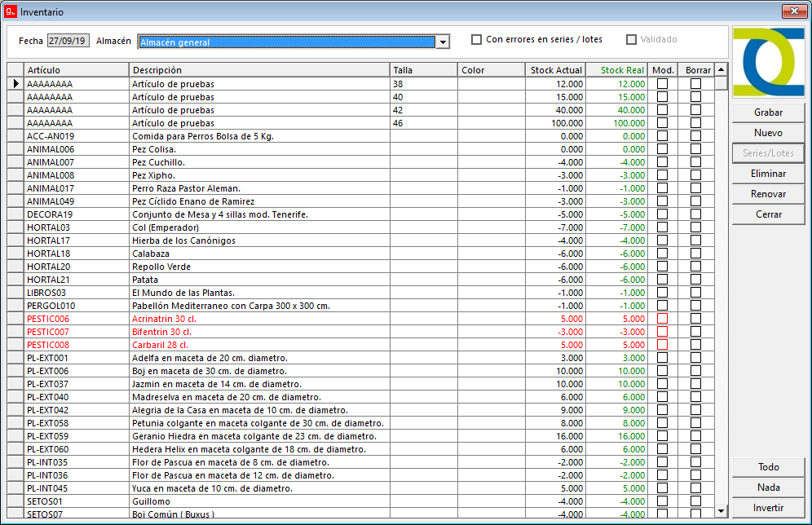This screenshot has width=812, height=525.
Task: Click the company logo image
Action: (768, 62)
